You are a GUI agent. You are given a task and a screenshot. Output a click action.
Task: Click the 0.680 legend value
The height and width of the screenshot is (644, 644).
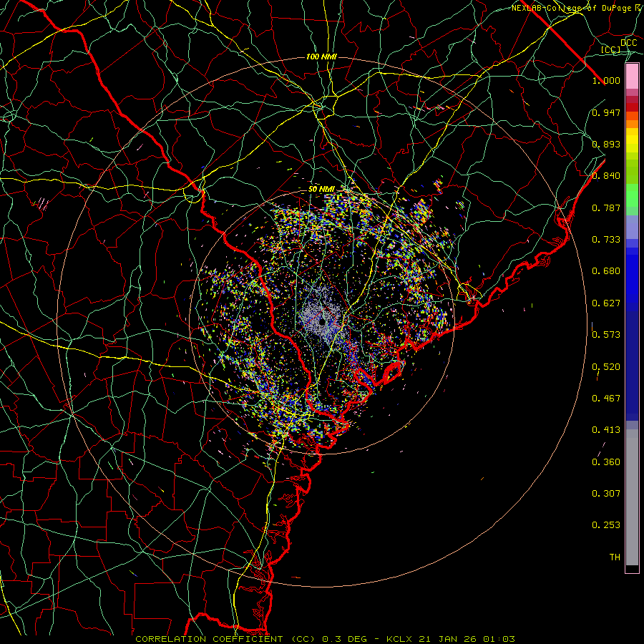[606, 271]
